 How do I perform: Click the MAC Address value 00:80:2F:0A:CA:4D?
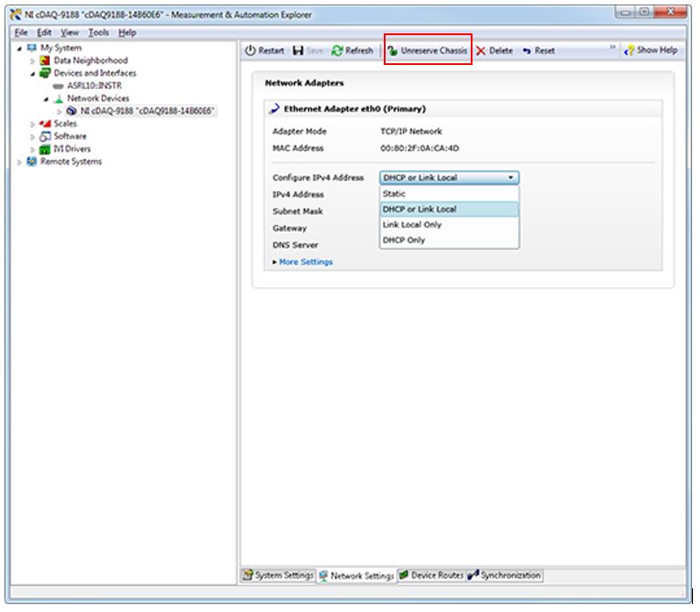pyautogui.click(x=420, y=148)
